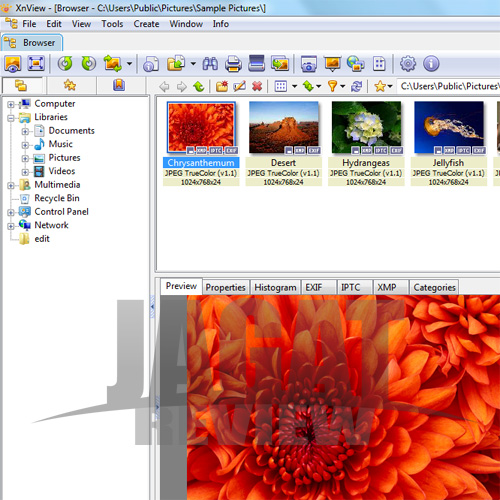Click the Contact sheet icon
The height and width of the screenshot is (500, 500).
click(x=379, y=63)
